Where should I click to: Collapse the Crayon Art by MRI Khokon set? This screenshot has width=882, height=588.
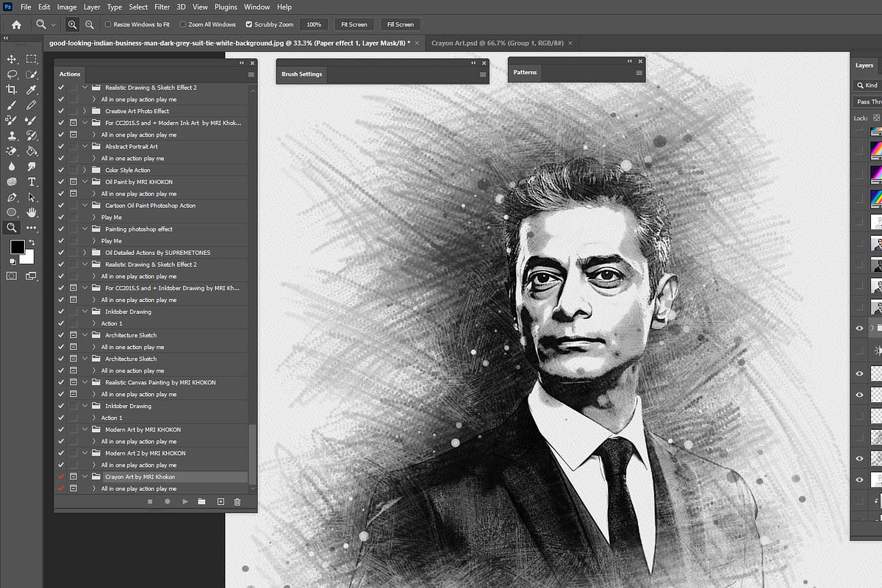click(x=85, y=477)
